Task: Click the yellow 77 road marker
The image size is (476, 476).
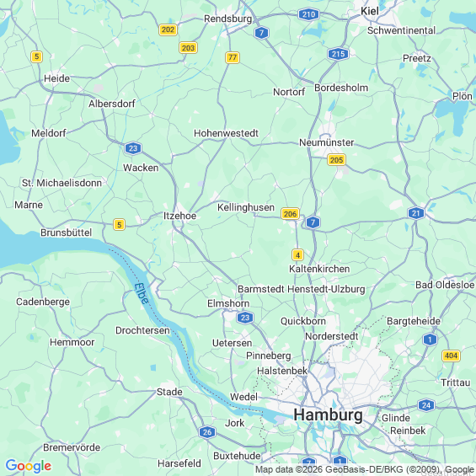Action: pyautogui.click(x=233, y=57)
